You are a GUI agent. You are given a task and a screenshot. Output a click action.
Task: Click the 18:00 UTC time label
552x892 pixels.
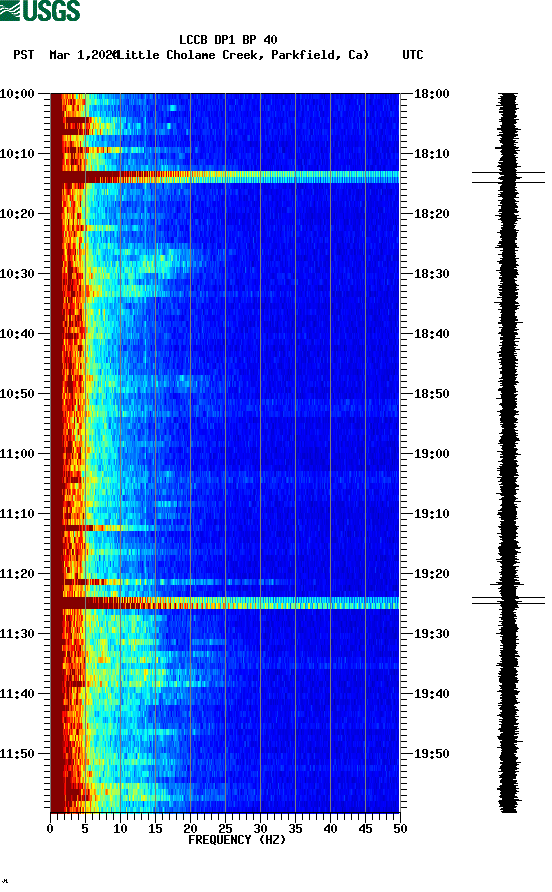pyautogui.click(x=432, y=94)
